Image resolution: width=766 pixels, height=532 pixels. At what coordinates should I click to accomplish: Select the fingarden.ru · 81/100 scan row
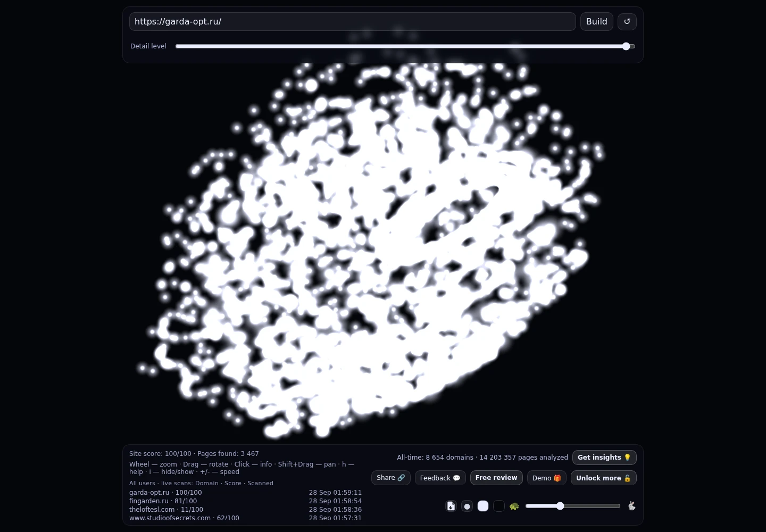click(x=245, y=501)
